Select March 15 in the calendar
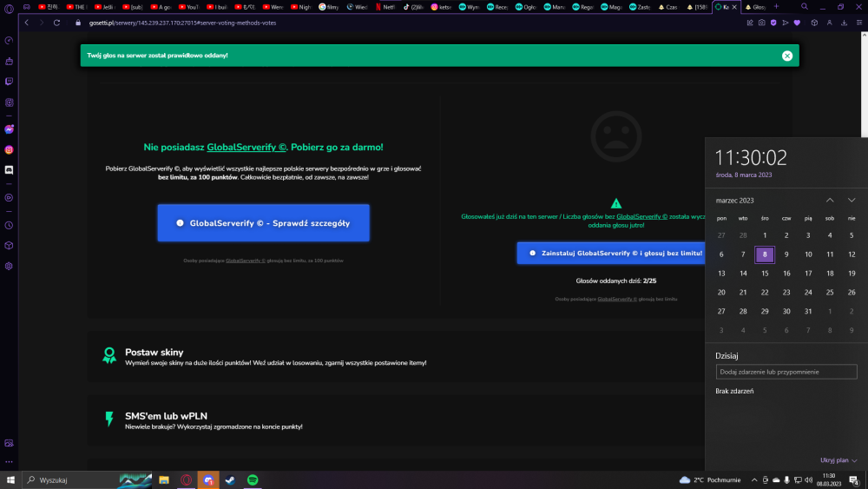The image size is (868, 489). click(765, 274)
